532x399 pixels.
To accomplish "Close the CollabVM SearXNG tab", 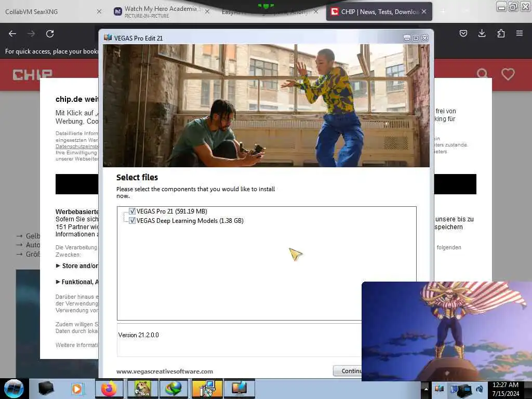I will 99,11.
